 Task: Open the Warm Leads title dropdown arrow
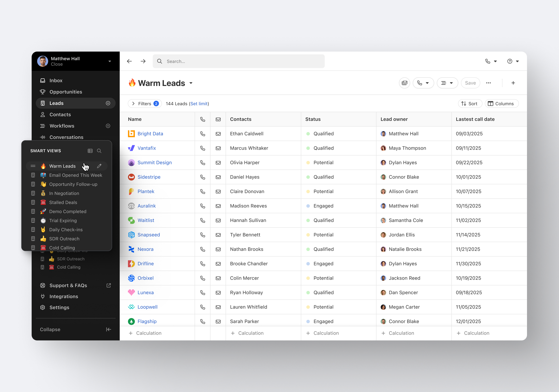pyautogui.click(x=191, y=83)
